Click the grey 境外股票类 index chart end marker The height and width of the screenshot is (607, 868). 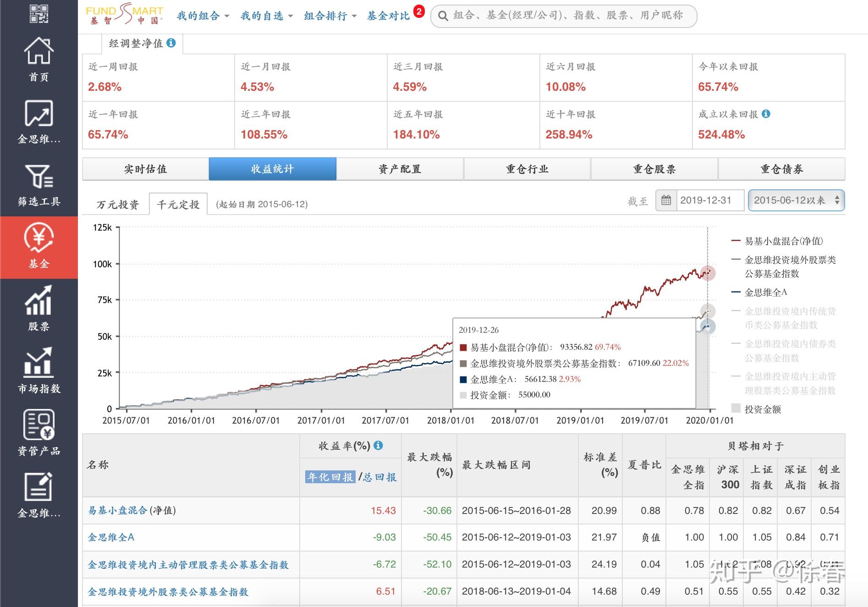(x=708, y=311)
